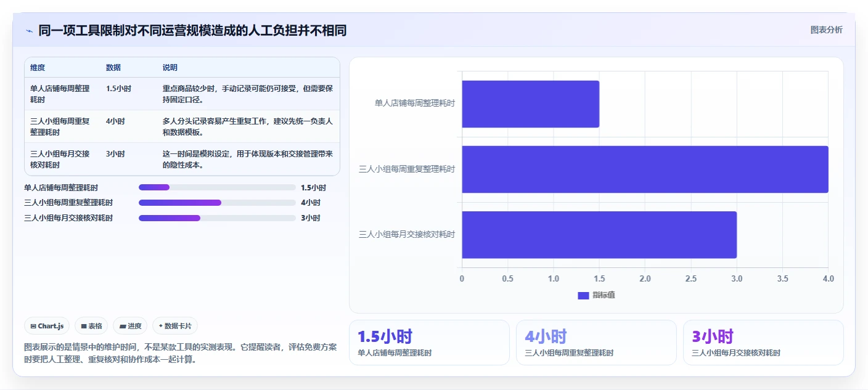Image resolution: width=868 pixels, height=390 pixels.
Task: Toggle the 指标值 legend color box
Action: [583, 295]
